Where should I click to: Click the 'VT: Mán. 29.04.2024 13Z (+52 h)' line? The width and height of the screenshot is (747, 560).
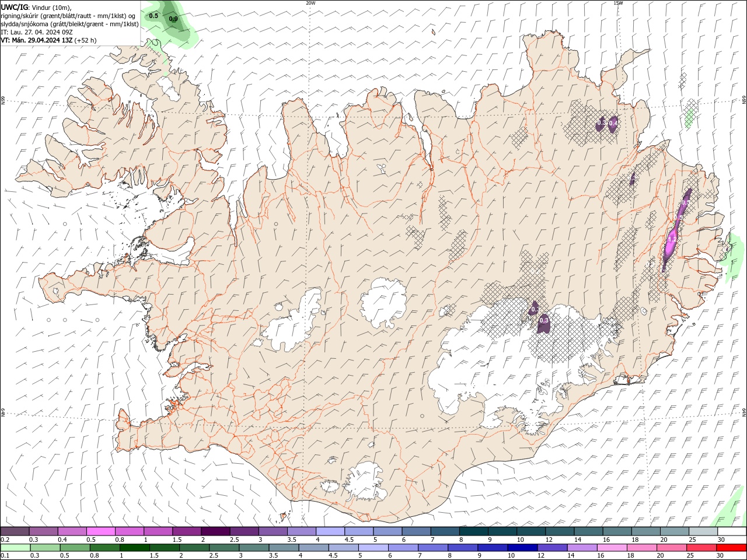(x=49, y=40)
